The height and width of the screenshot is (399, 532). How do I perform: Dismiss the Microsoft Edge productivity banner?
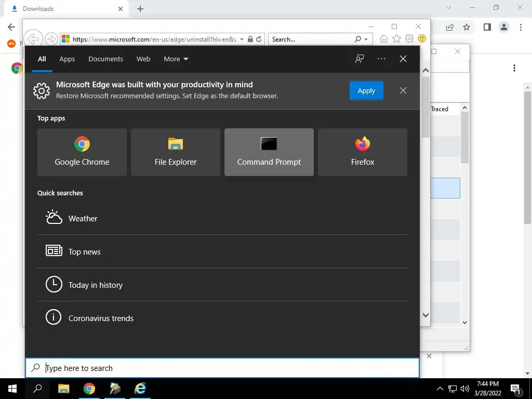[x=403, y=90]
